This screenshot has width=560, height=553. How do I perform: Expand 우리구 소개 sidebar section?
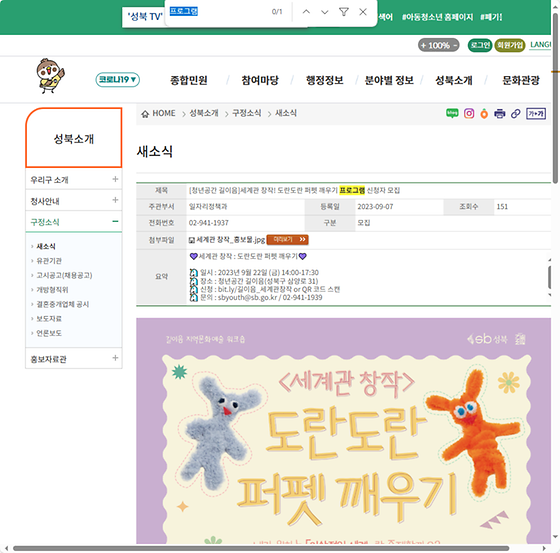tap(115, 179)
